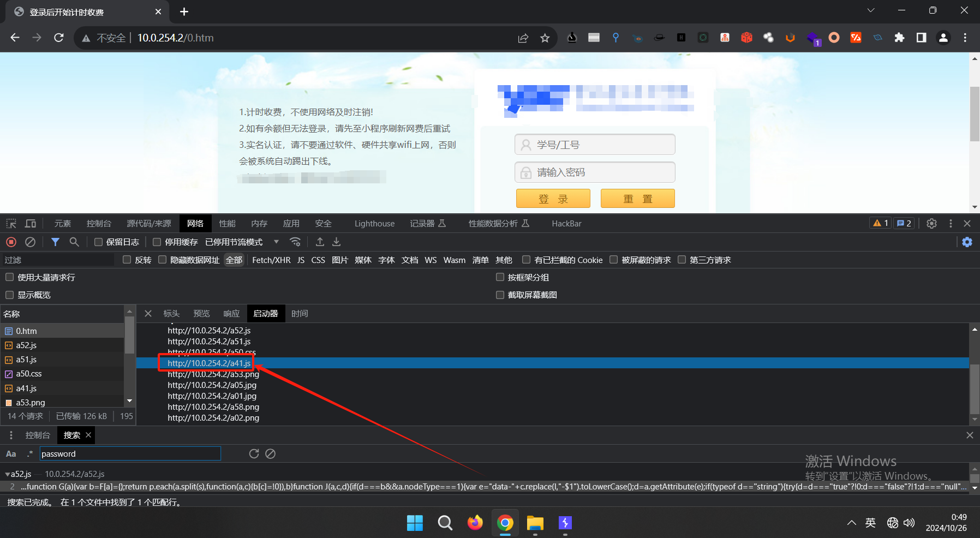The height and width of the screenshot is (538, 980).
Task: Enable Capture screenshots checkbox
Action: [500, 295]
